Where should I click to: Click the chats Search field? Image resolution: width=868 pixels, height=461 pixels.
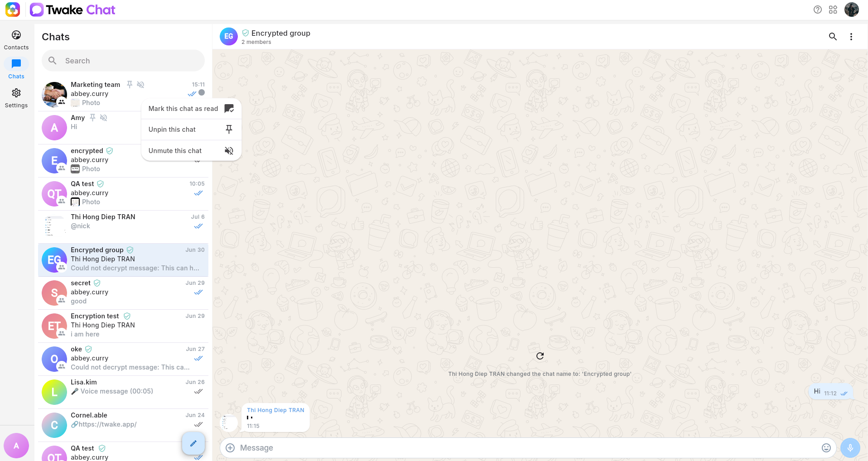pyautogui.click(x=123, y=61)
